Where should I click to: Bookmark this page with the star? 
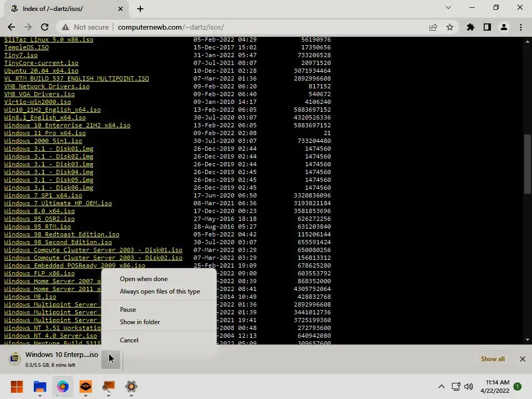tap(450, 27)
